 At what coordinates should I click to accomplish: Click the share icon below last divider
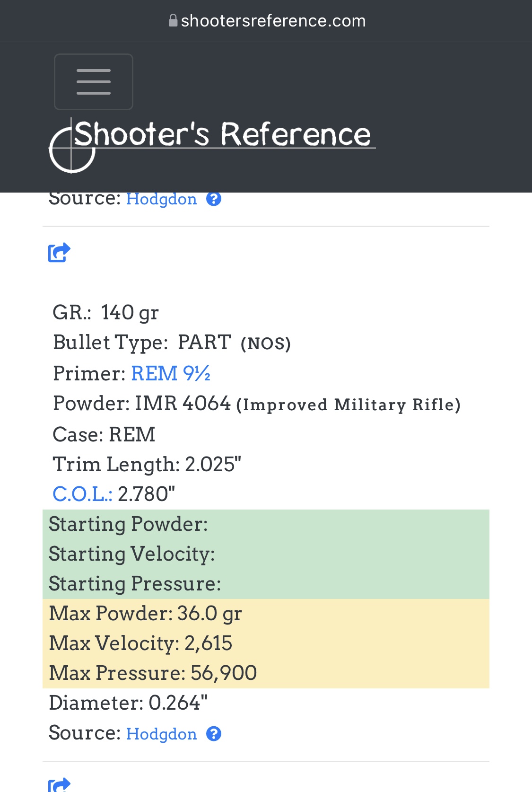coord(59,784)
